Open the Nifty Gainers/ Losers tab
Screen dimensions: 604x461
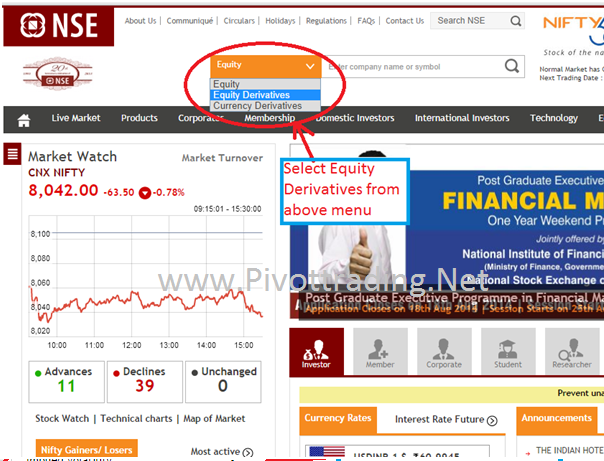pos(87,449)
